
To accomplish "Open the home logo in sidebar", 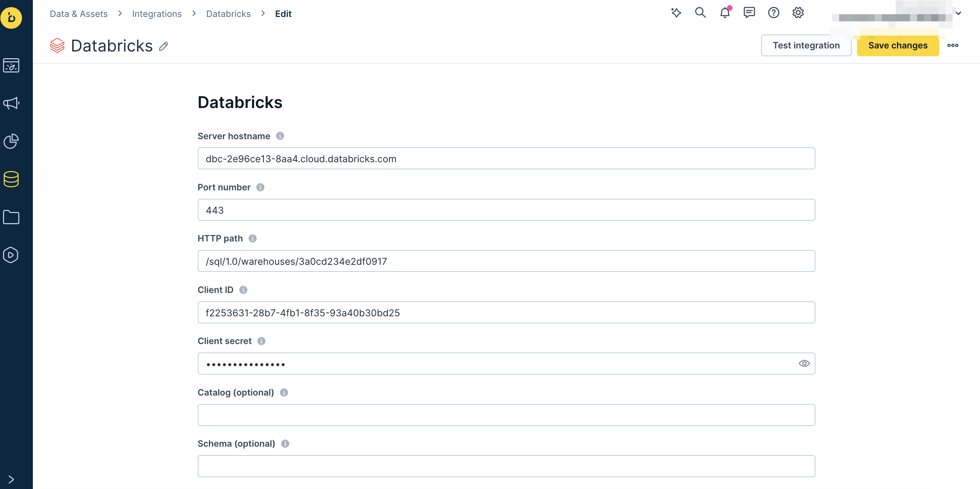I will [x=12, y=18].
